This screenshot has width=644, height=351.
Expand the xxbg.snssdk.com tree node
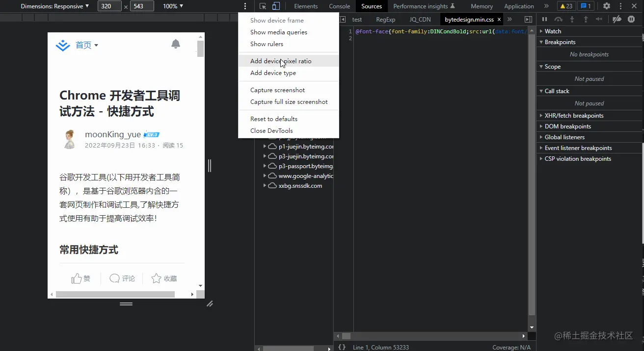pos(265,186)
